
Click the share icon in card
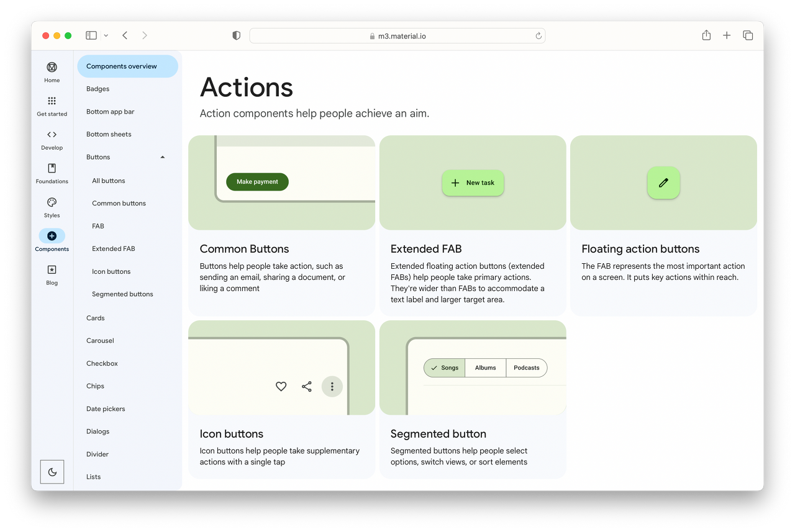307,387
